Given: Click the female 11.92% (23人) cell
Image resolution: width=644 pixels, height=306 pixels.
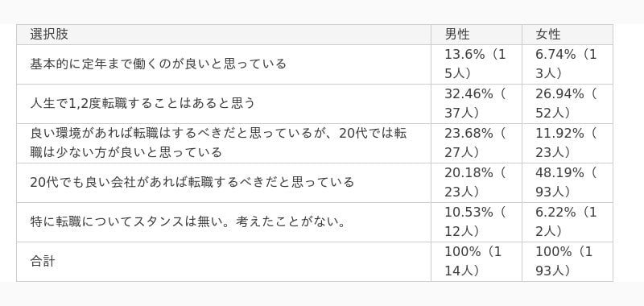Looking at the screenshot, I should coord(568,143).
